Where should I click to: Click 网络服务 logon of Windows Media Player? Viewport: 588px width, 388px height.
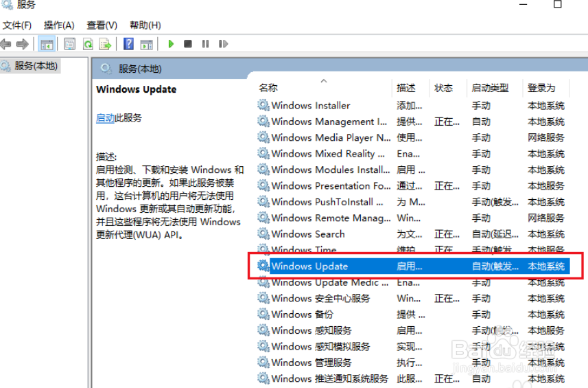[546, 138]
